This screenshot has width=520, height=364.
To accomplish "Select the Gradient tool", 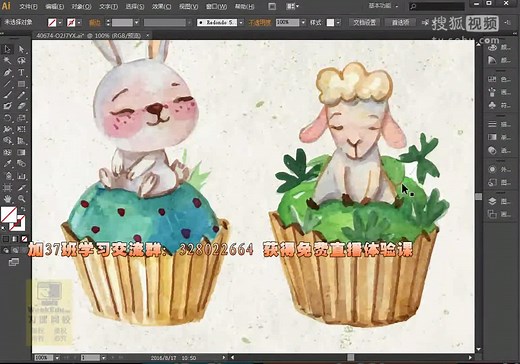I will 21,152.
